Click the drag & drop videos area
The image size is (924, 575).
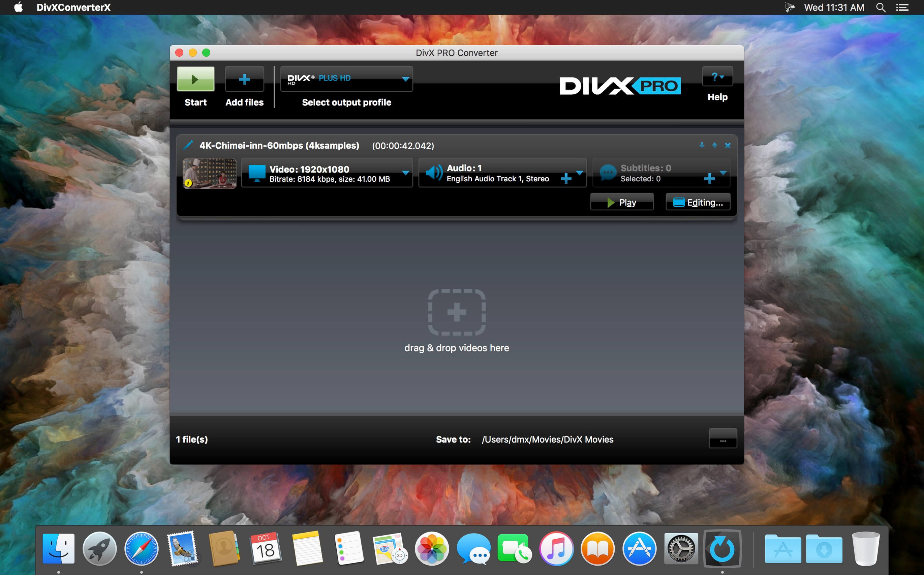click(457, 321)
